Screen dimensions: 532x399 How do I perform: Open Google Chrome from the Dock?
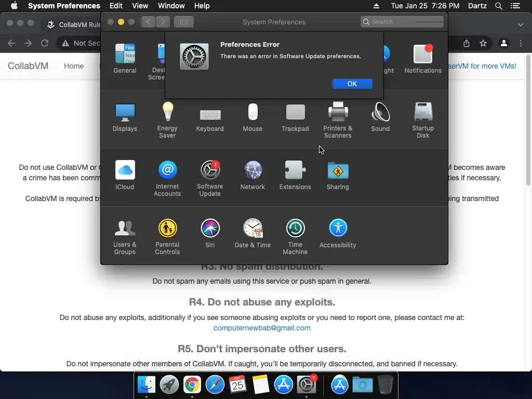pos(192,385)
